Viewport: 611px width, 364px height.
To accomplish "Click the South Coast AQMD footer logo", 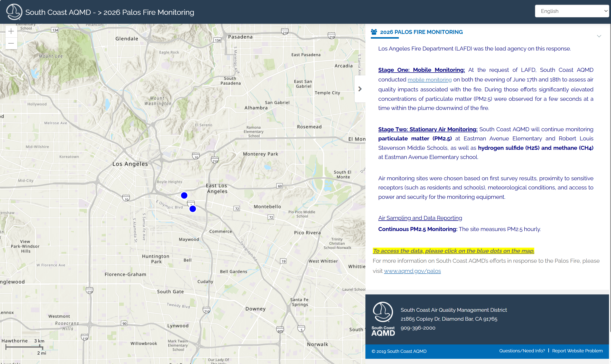I will 383,319.
